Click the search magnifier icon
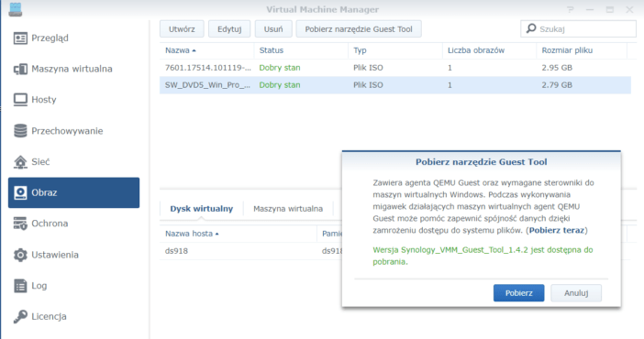This screenshot has width=644, height=339. 531,28
